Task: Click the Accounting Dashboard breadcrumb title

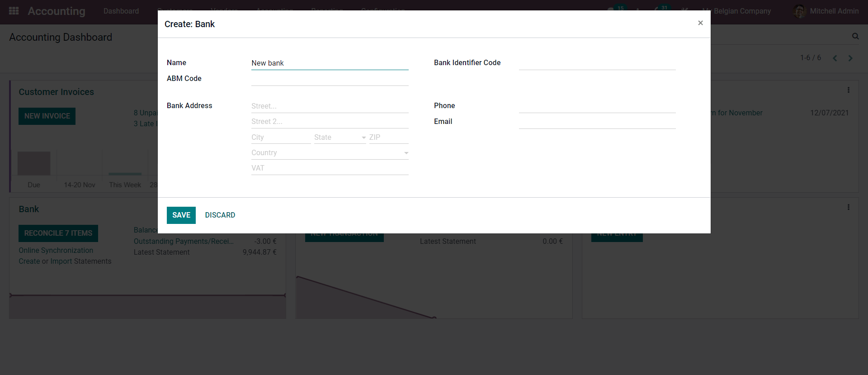Action: coord(61,37)
